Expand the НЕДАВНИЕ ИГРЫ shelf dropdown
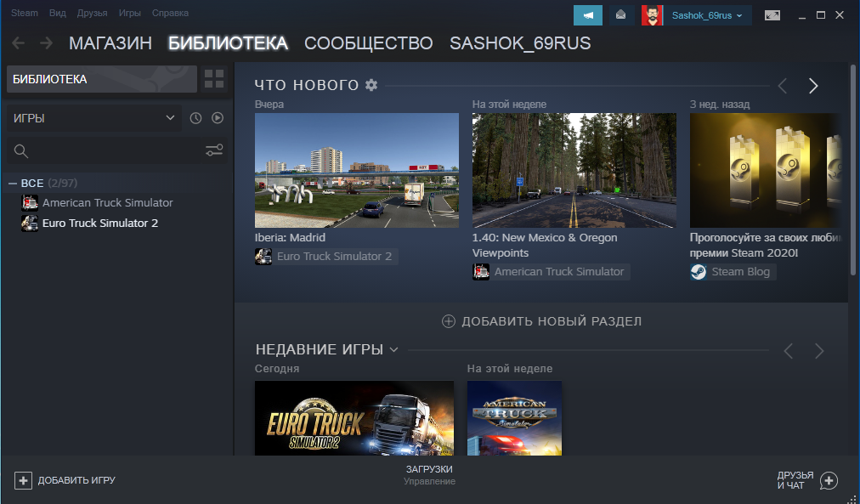This screenshot has height=504, width=860. coord(393,350)
